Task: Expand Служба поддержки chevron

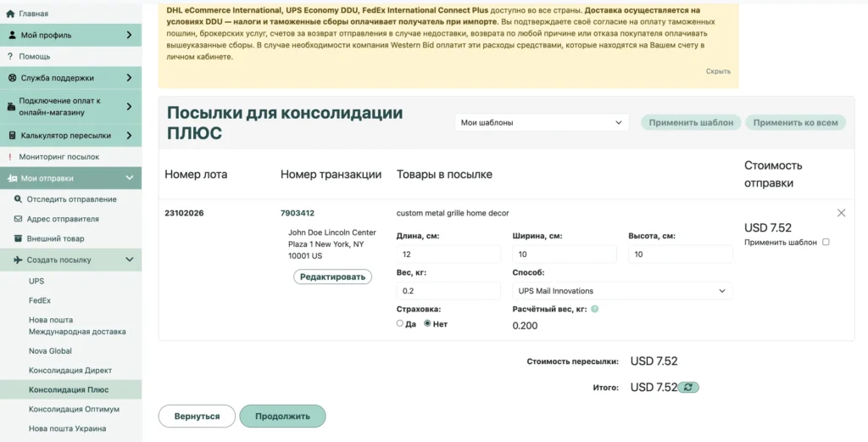Action: [129, 78]
